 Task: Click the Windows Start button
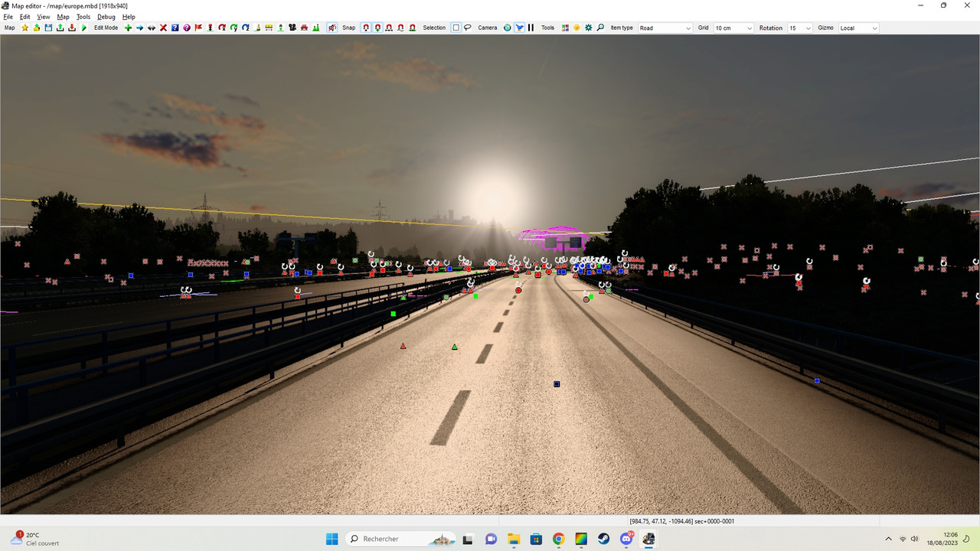332,539
